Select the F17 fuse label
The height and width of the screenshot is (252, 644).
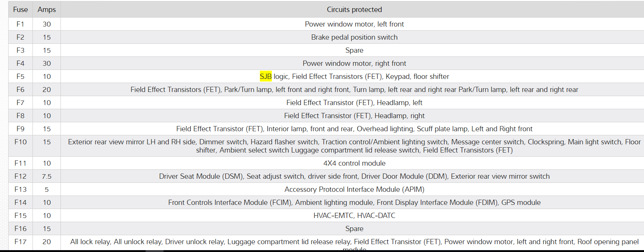click(x=21, y=242)
